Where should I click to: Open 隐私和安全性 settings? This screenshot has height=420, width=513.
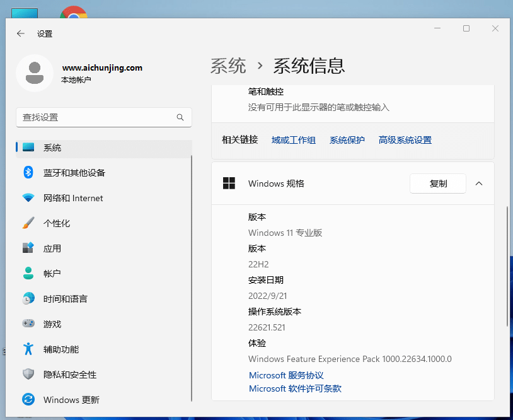[104, 374]
